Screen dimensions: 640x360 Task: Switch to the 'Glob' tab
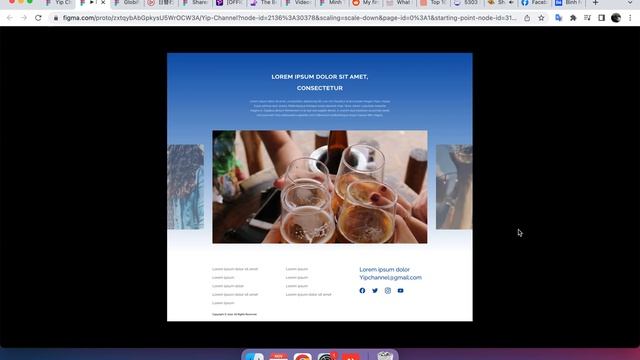point(127,3)
